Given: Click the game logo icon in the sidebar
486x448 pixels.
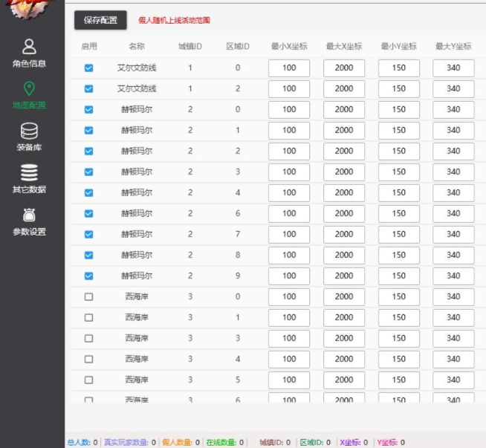Looking at the screenshot, I should coord(30,9).
